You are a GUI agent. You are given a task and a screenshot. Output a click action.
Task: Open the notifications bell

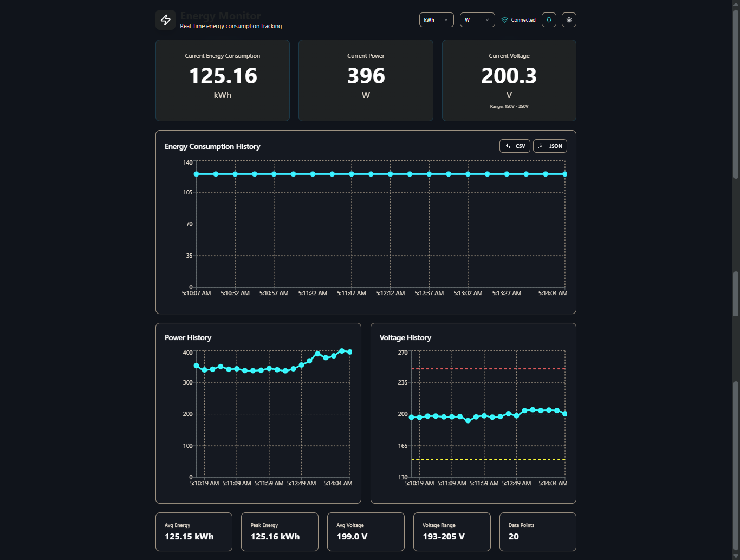pyautogui.click(x=549, y=20)
